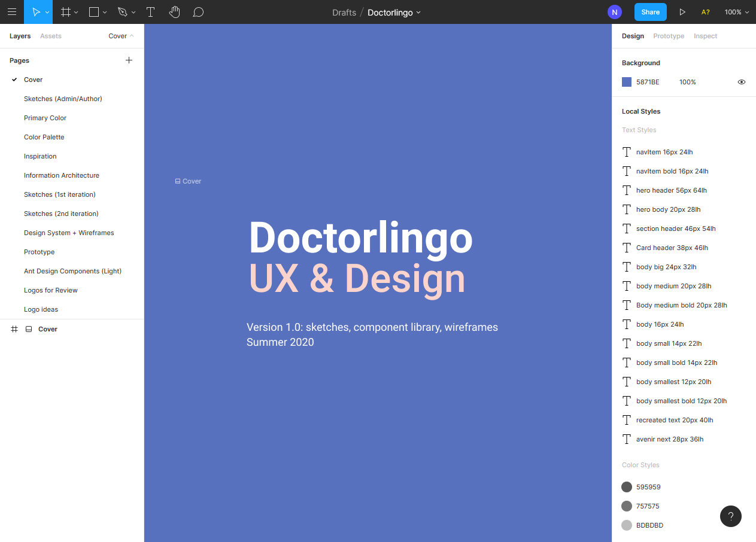Select the Move tool
Image resolution: width=756 pixels, height=542 pixels.
[36, 12]
